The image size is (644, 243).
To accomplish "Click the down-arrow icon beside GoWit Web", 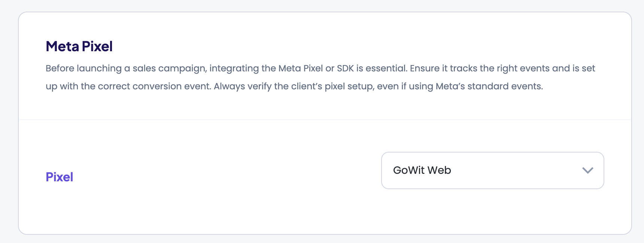I will point(587,170).
